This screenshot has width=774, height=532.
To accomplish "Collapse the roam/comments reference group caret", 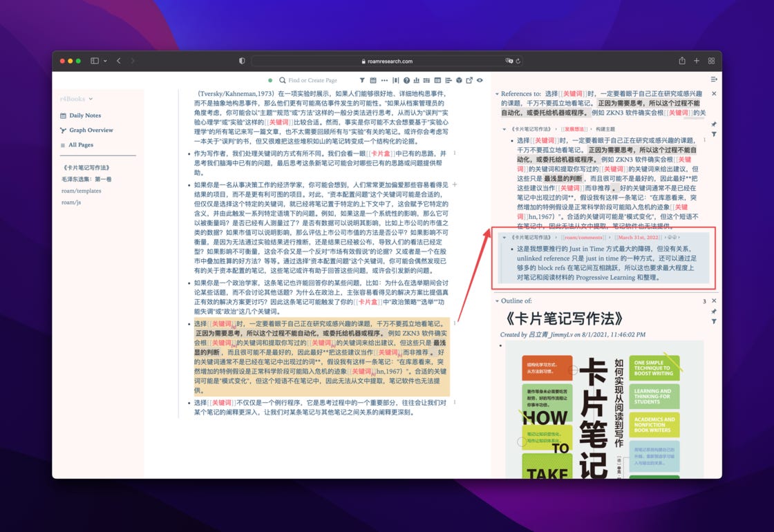I will click(504, 238).
